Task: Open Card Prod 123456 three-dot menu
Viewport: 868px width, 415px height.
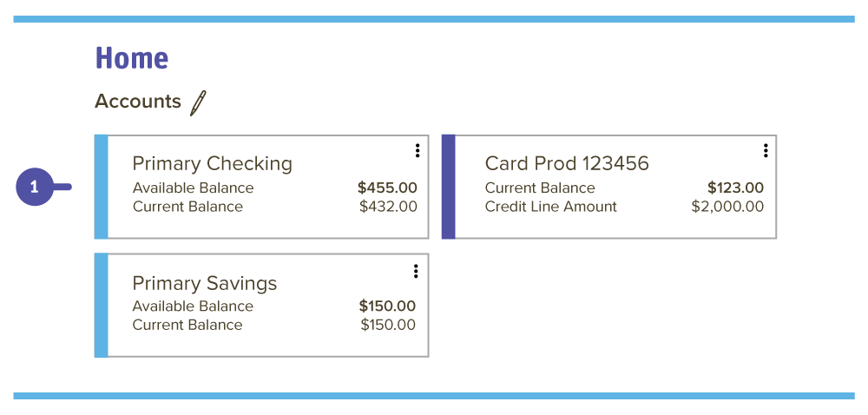Action: click(x=766, y=150)
